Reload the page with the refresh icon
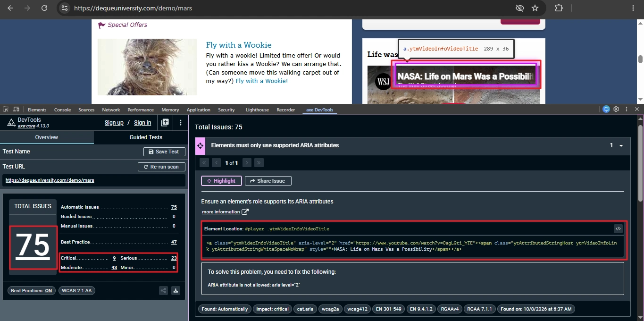The width and height of the screenshot is (644, 321). pos(44,8)
